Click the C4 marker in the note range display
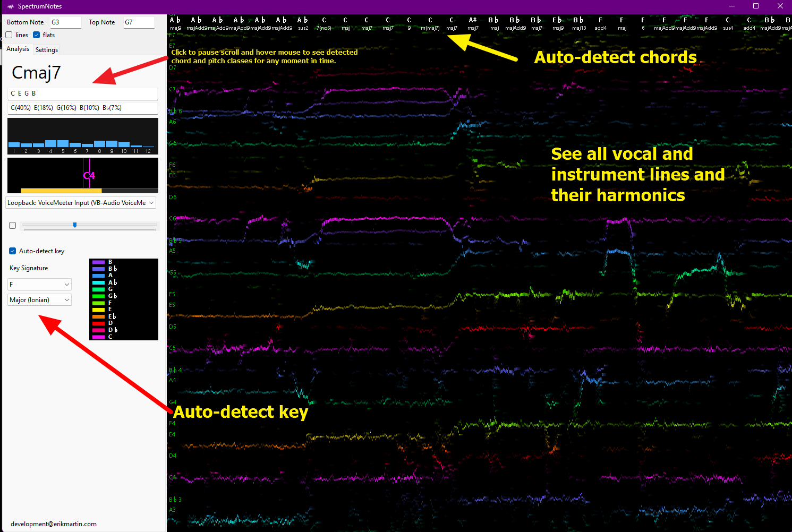 tap(89, 176)
